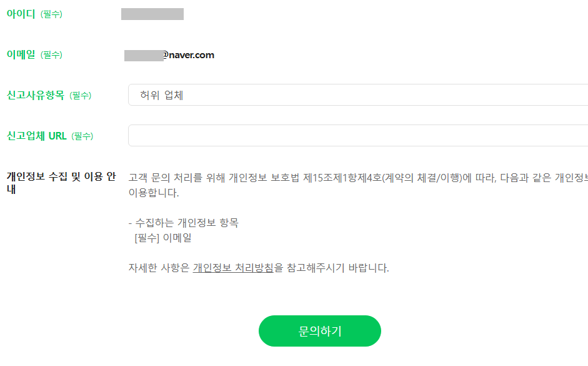Image resolution: width=588 pixels, height=366 pixels.
Task: Click the [필수] 이메일 item text
Action: click(162, 238)
